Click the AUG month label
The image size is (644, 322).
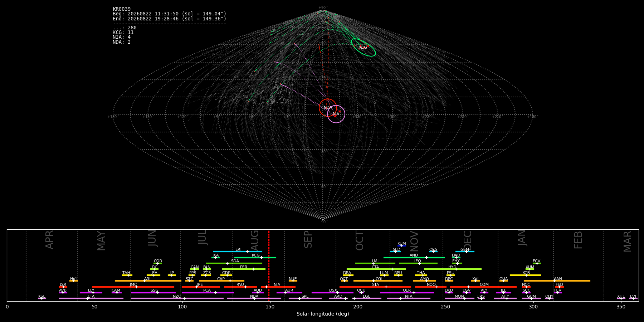(255, 240)
